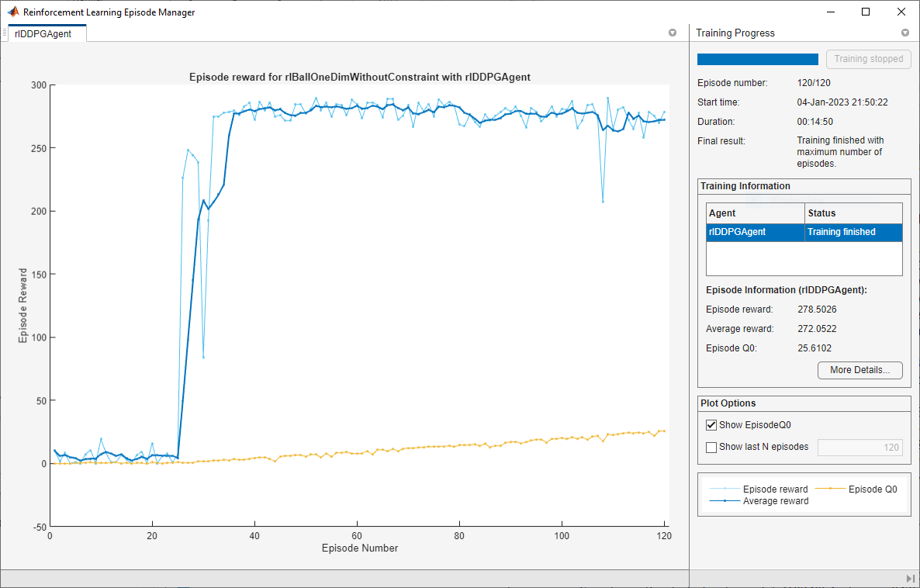920x588 pixels.
Task: Click the MATLAB logo in the title bar
Action: point(12,12)
